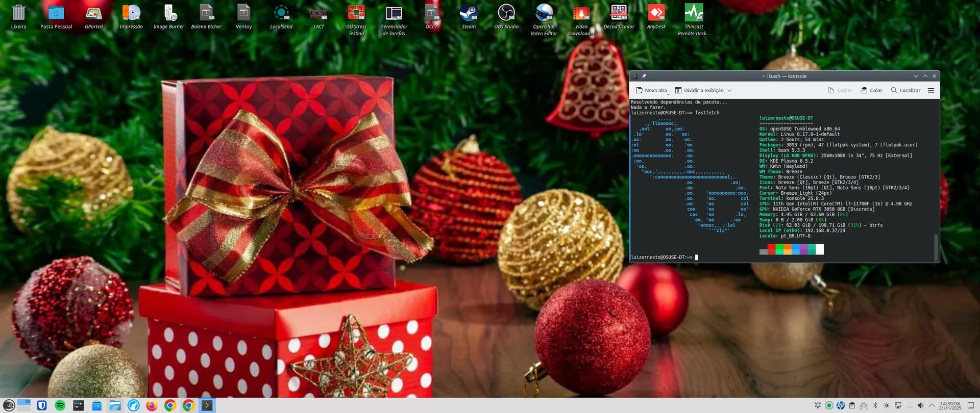Open Spotify in the taskbar

coord(60,405)
